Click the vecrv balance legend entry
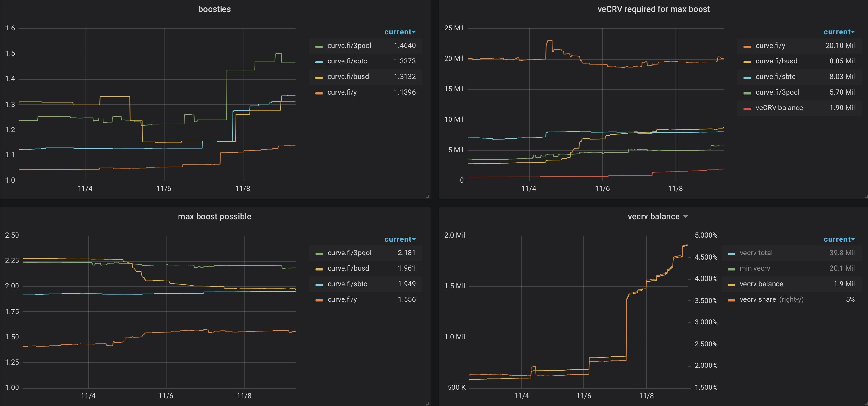The height and width of the screenshot is (406, 868). [x=761, y=284]
